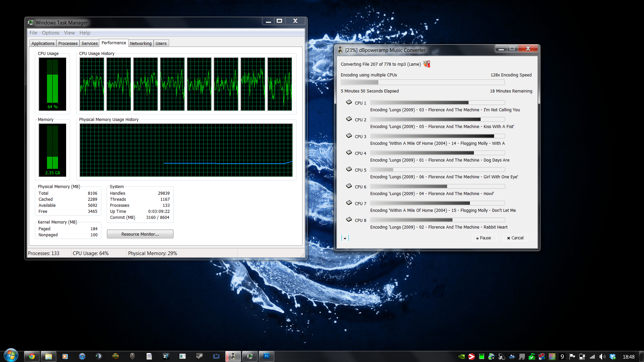644x362 pixels.
Task: Click 'Processes: 133' in the status bar
Action: click(44, 253)
